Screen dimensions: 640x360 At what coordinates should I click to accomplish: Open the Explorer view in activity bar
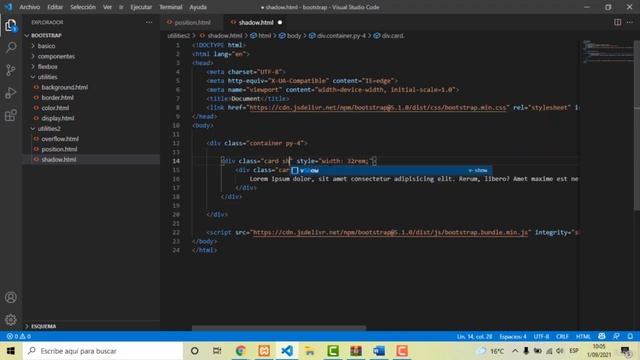click(x=11, y=26)
